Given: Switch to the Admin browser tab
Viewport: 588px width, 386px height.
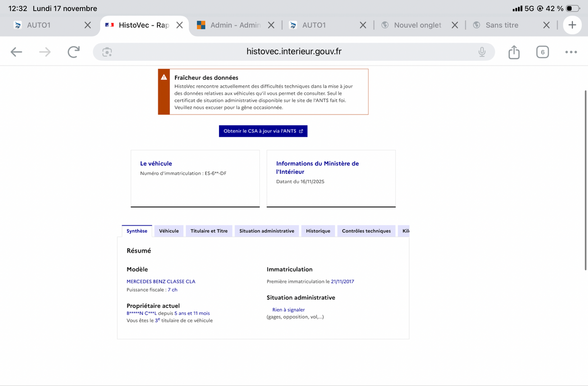Looking at the screenshot, I should click(x=228, y=25).
